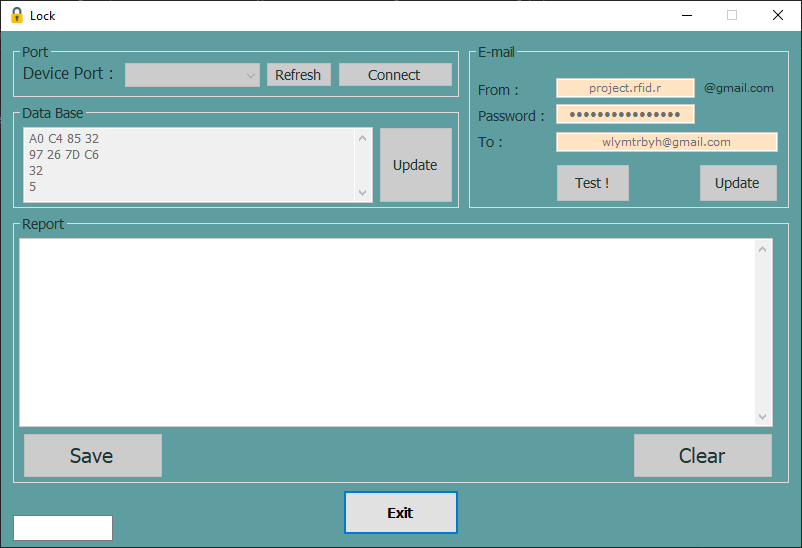The width and height of the screenshot is (802, 548).
Task: Update the Data Base entries
Action: click(415, 165)
